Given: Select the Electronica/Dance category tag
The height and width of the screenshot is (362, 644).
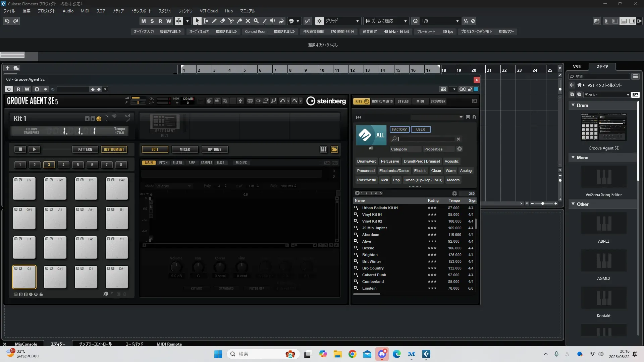Looking at the screenshot, I should 394,171.
